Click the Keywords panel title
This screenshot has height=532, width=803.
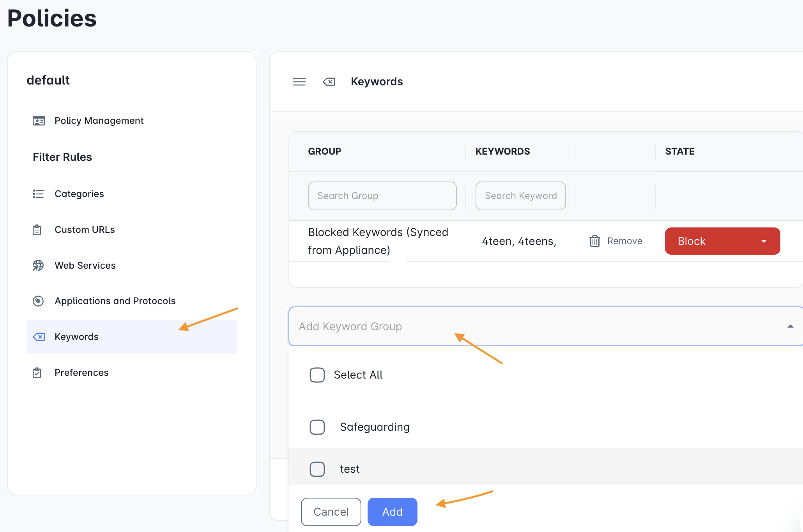point(377,82)
